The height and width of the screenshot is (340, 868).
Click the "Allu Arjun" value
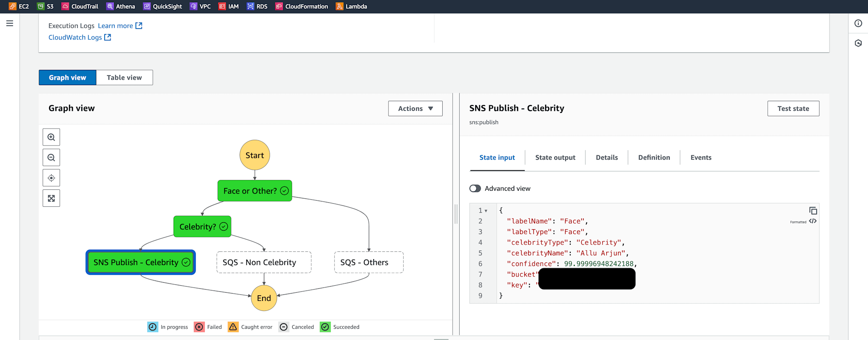[x=601, y=253]
